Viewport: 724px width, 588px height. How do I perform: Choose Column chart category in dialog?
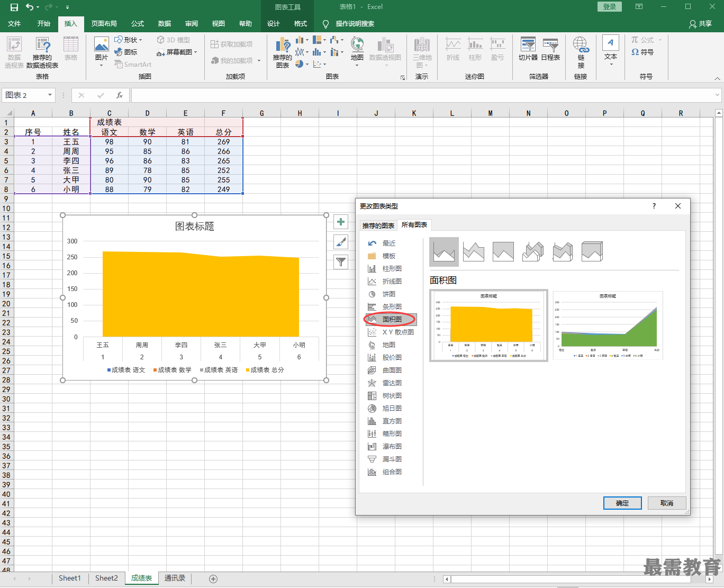[392, 269]
